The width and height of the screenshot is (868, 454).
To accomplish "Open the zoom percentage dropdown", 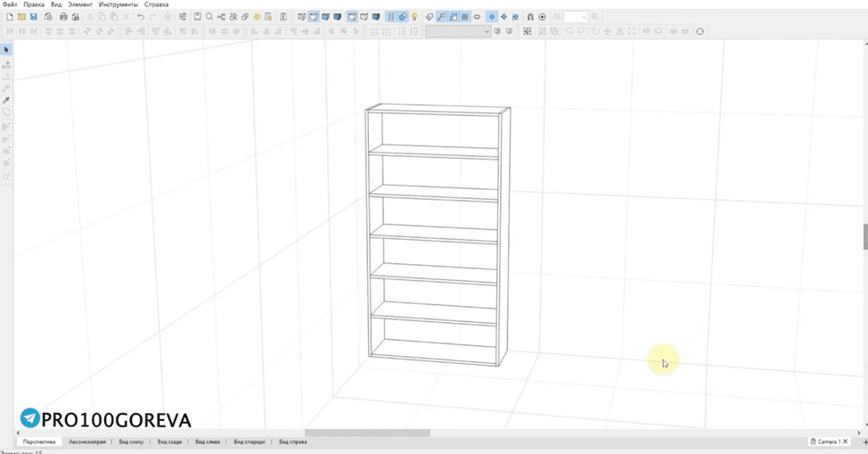I will 576,17.
